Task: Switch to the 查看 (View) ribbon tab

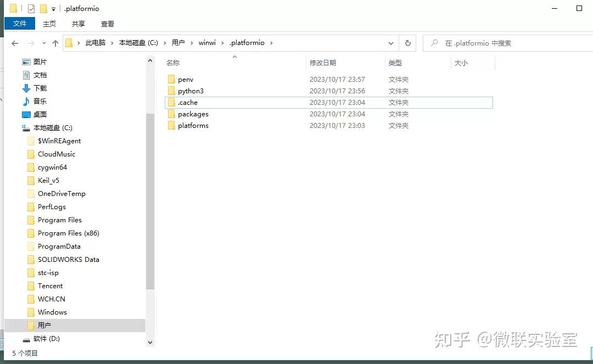Action: click(x=107, y=24)
